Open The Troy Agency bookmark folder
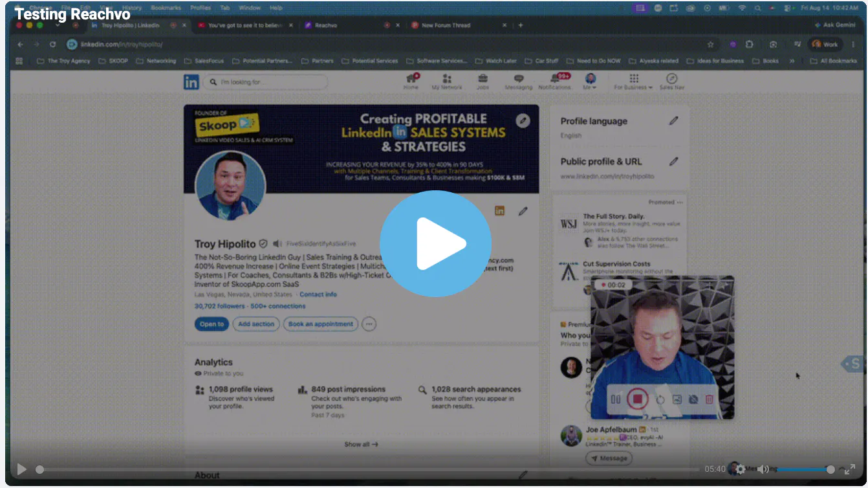 coord(63,61)
